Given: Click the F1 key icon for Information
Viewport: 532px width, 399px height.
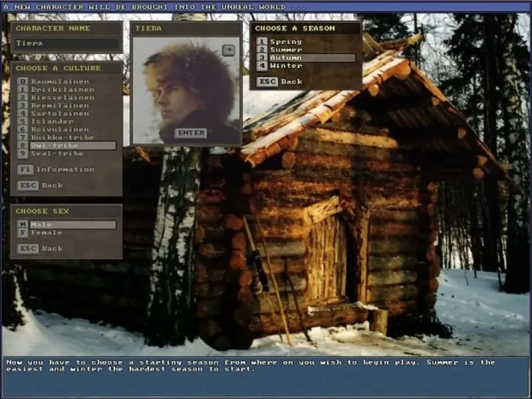Looking at the screenshot, I should pos(25,170).
